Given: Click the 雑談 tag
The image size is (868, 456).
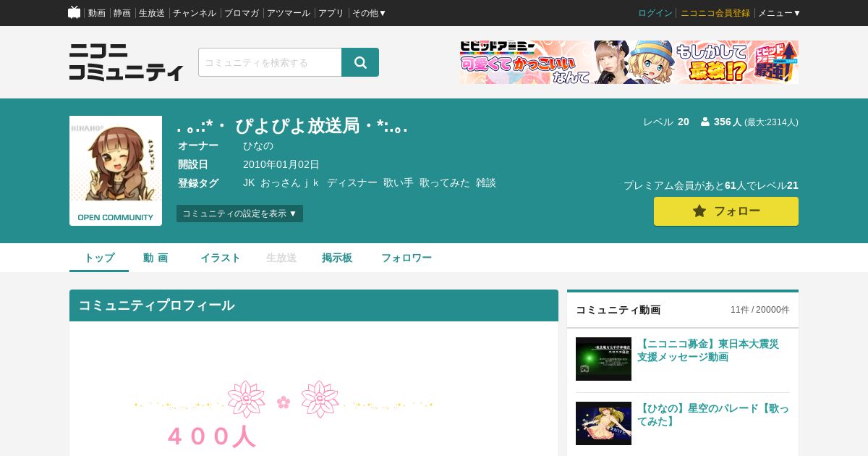Looking at the screenshot, I should pos(486,183).
